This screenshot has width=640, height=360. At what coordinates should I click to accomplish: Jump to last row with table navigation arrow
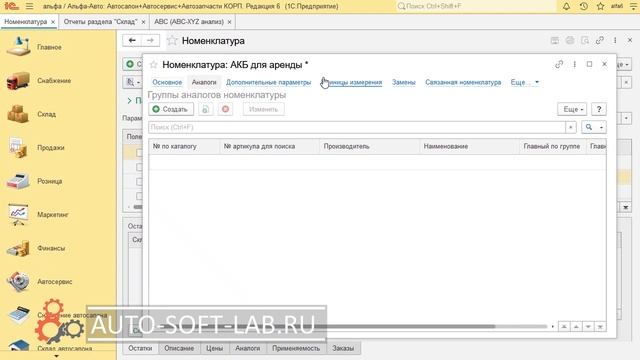[x=600, y=327]
